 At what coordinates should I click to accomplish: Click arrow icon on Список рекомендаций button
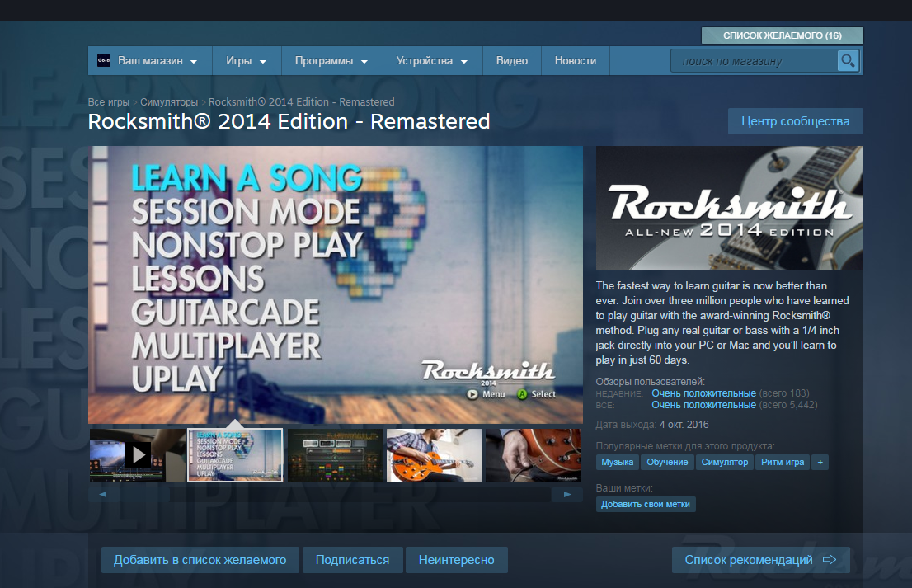pos(830,559)
